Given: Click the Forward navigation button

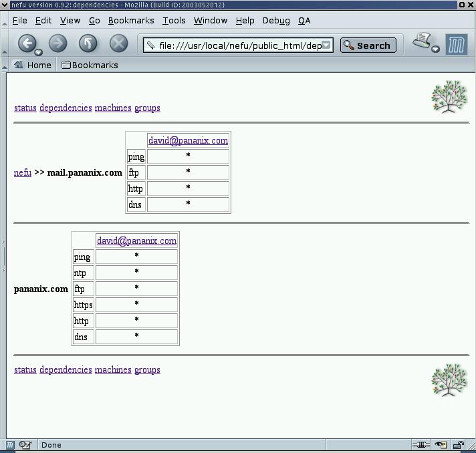Looking at the screenshot, I should pyautogui.click(x=57, y=43).
